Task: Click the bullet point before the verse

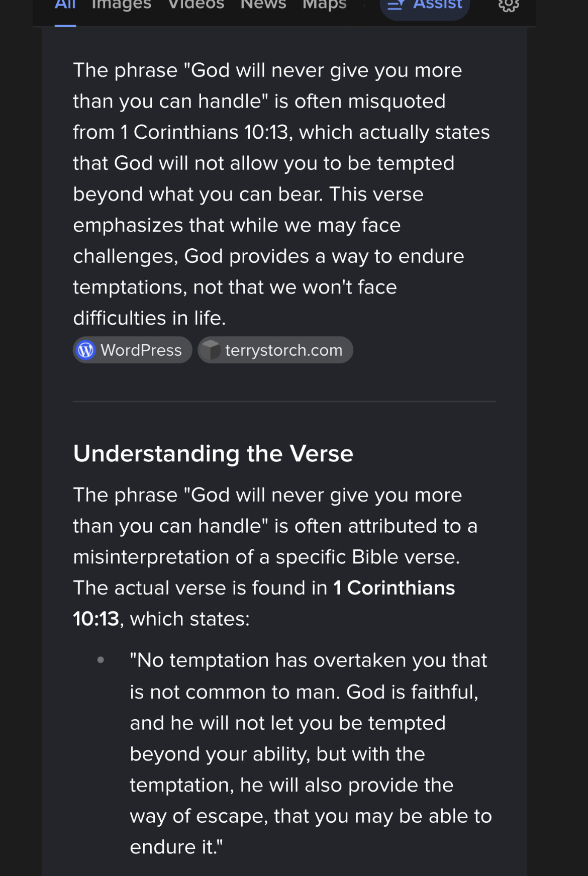Action: tap(101, 660)
